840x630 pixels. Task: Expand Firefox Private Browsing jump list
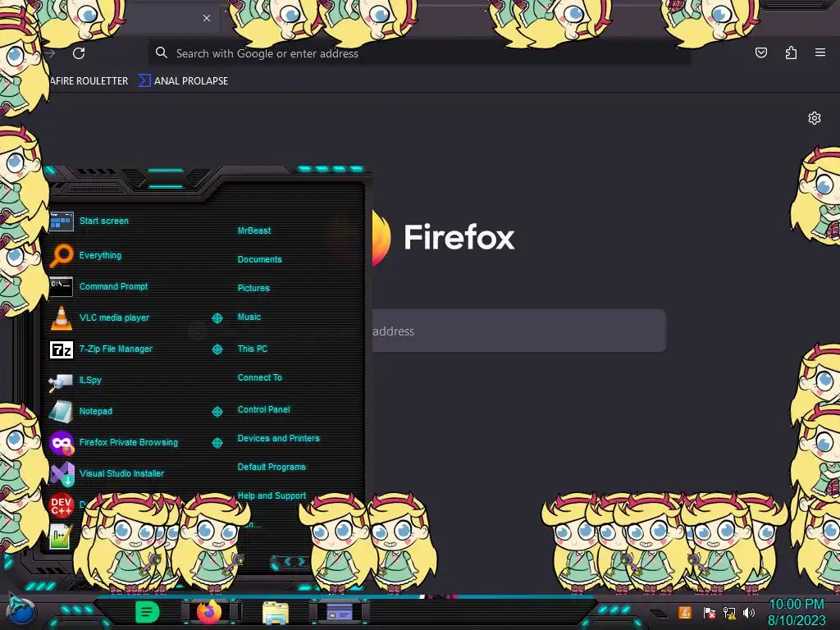point(217,443)
